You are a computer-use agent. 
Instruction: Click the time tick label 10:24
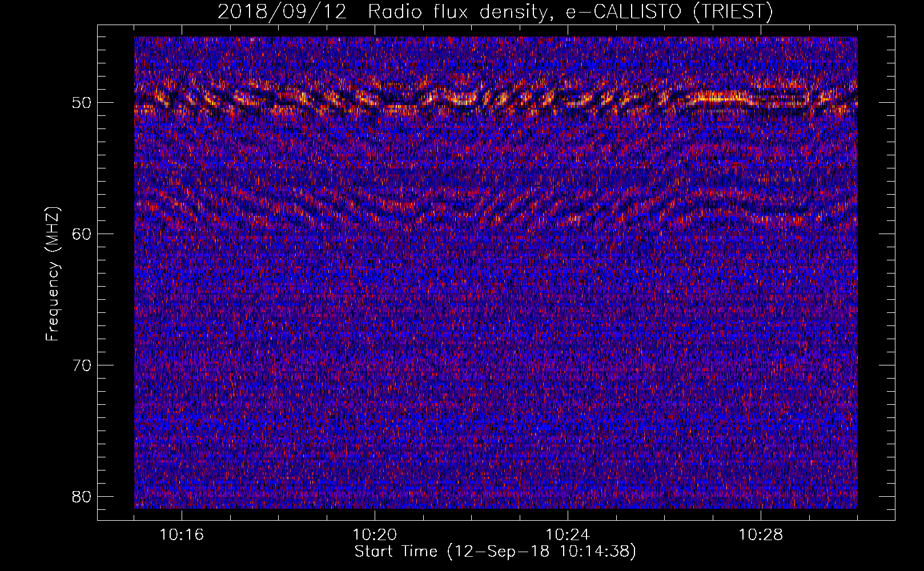pyautogui.click(x=568, y=535)
